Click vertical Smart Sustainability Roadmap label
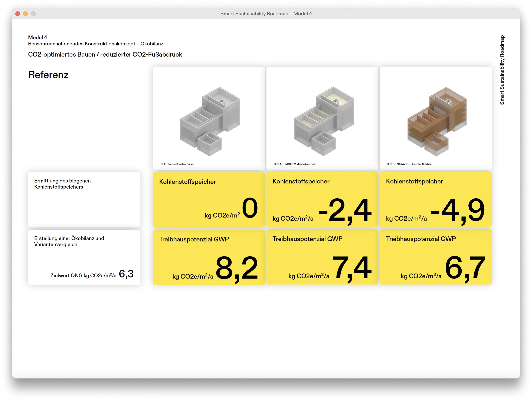The height and width of the screenshot is (400, 532). click(x=502, y=70)
